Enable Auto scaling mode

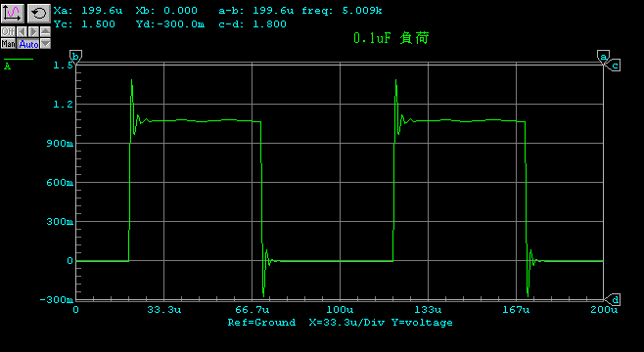(x=28, y=43)
